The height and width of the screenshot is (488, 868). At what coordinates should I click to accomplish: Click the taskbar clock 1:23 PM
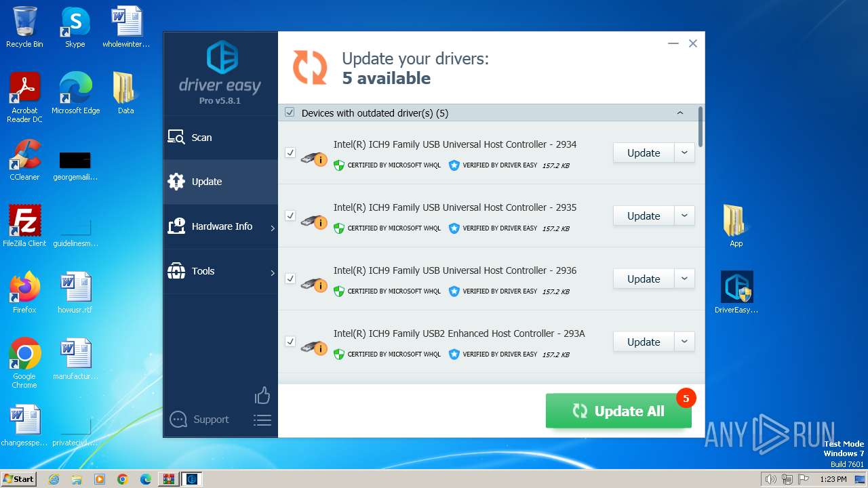point(833,479)
